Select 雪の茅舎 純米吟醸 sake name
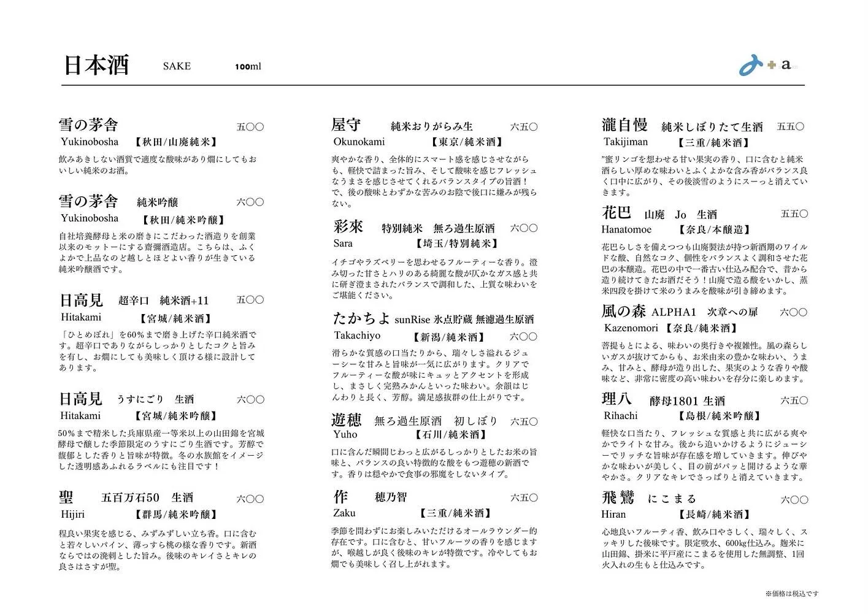 118,201
